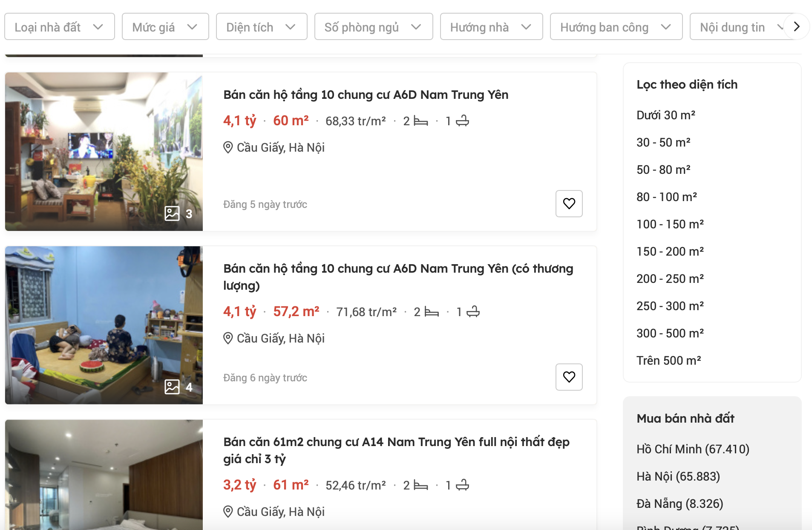The image size is (812, 530).
Task: Click location pin icon of 60 m² listing
Action: (228, 147)
